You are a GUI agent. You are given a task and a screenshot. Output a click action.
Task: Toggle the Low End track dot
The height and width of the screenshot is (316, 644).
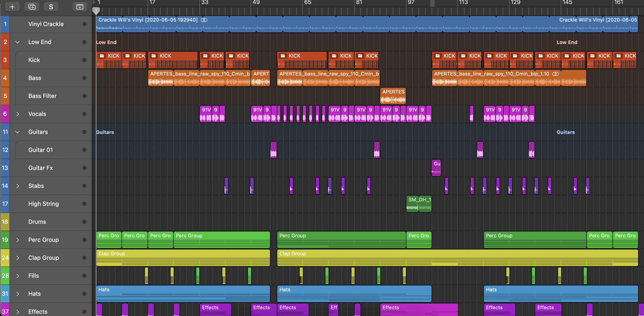84,42
